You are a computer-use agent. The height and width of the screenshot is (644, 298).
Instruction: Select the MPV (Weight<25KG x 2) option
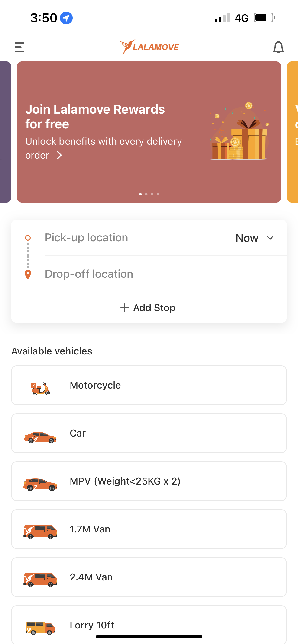click(149, 481)
